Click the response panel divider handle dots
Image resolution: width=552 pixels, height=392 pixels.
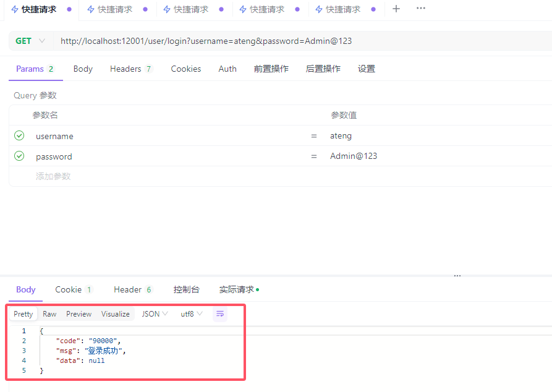point(457,276)
